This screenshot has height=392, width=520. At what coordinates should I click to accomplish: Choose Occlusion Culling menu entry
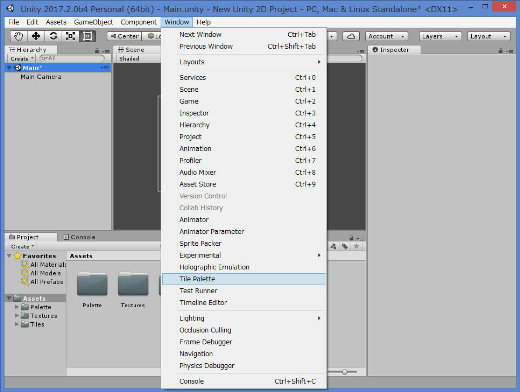pos(244,330)
